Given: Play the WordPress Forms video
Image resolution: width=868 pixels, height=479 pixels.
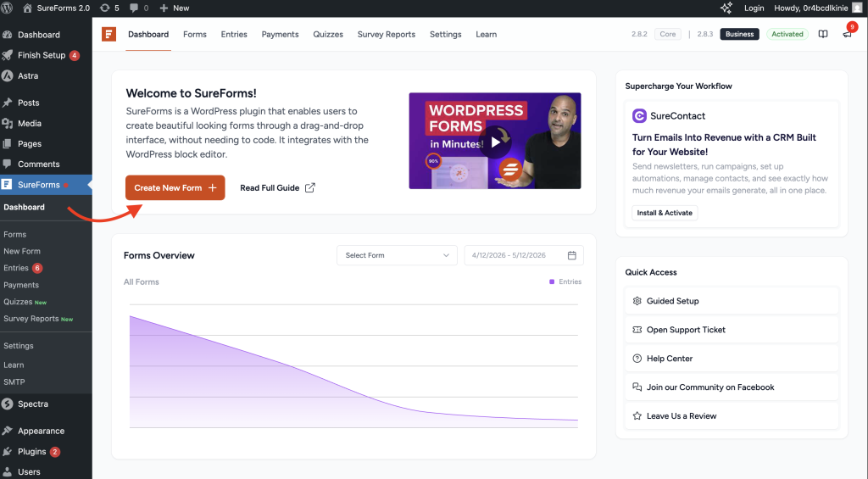Looking at the screenshot, I should (x=495, y=142).
